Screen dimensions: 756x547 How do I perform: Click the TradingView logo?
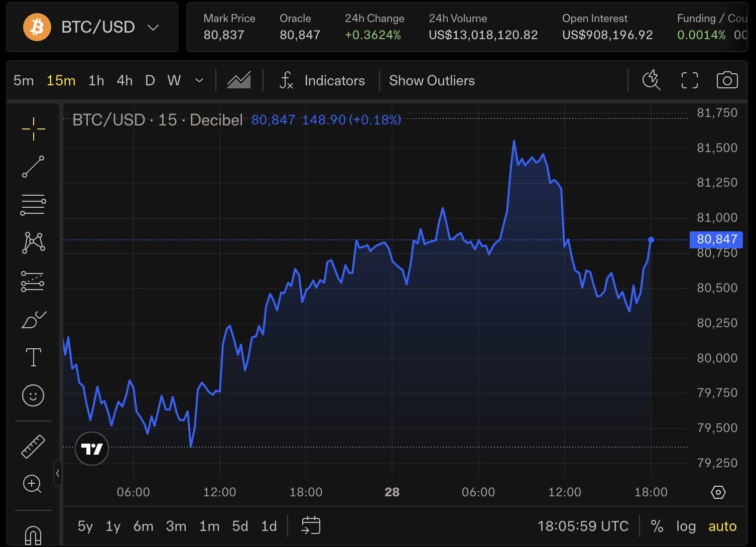pyautogui.click(x=92, y=449)
